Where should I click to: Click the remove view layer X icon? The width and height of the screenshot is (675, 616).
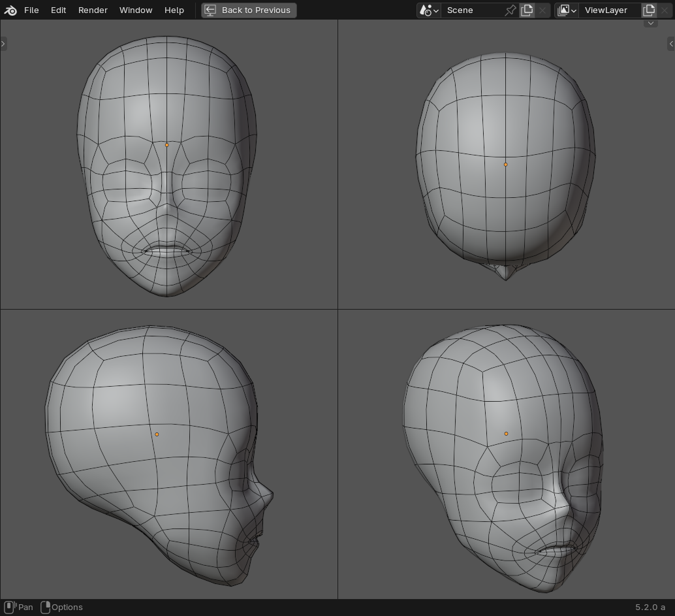665,10
